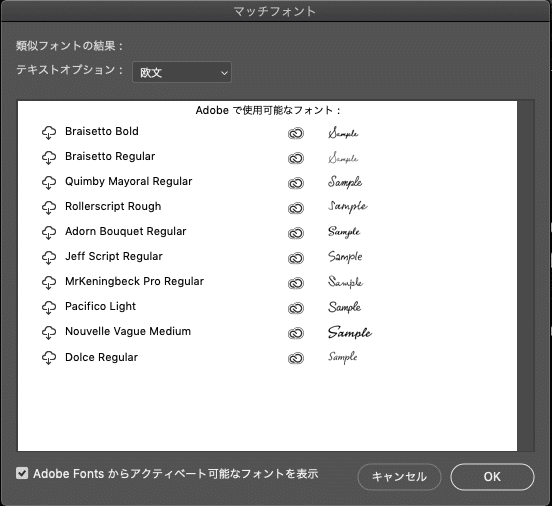Click the Pacifico Light sample preview

tap(344, 307)
